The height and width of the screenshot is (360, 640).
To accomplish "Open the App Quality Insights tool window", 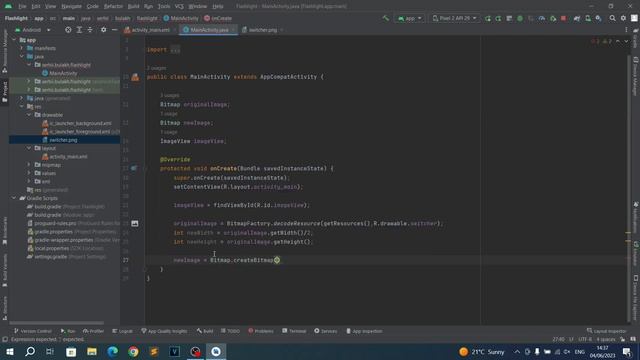I will [x=164, y=331].
